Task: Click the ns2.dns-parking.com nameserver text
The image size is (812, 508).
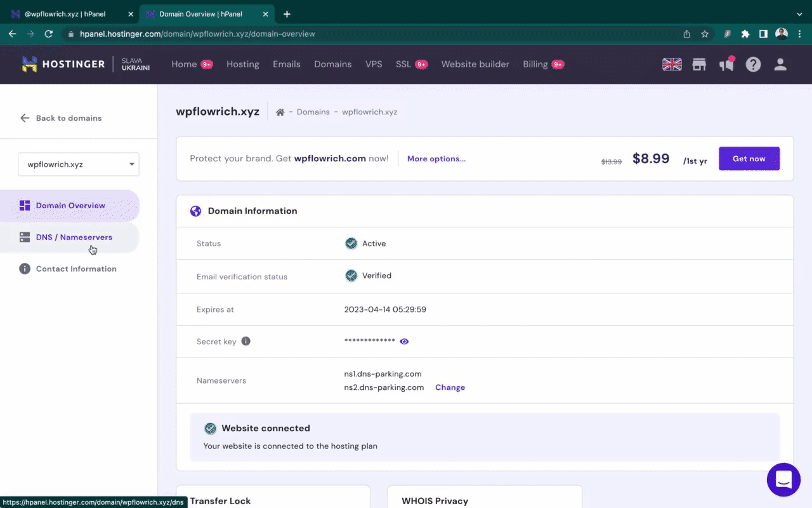Action: [x=384, y=387]
